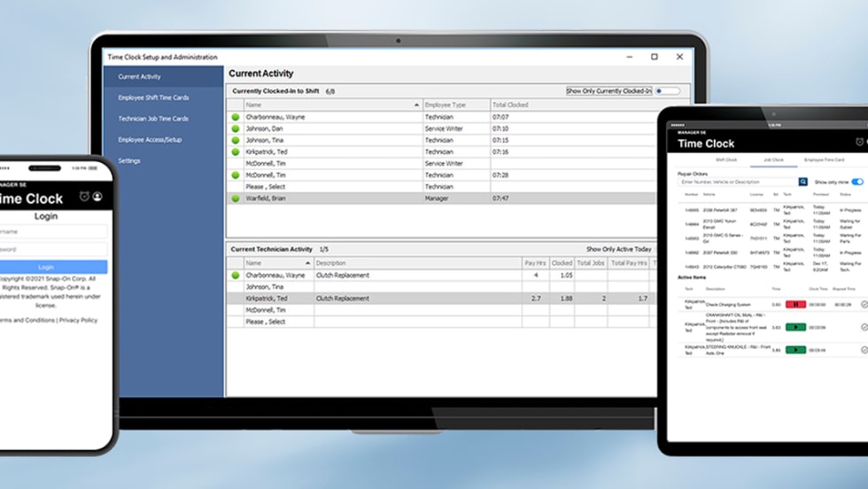The width and height of the screenshot is (868, 489).
Task: Tap the search magnifier icon on tablet
Action: point(803,182)
